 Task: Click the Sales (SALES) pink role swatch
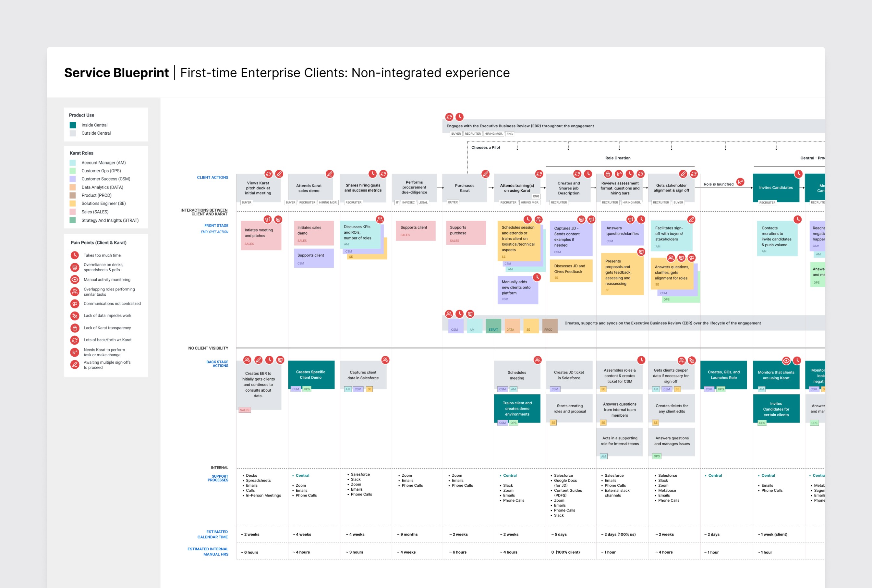point(73,212)
